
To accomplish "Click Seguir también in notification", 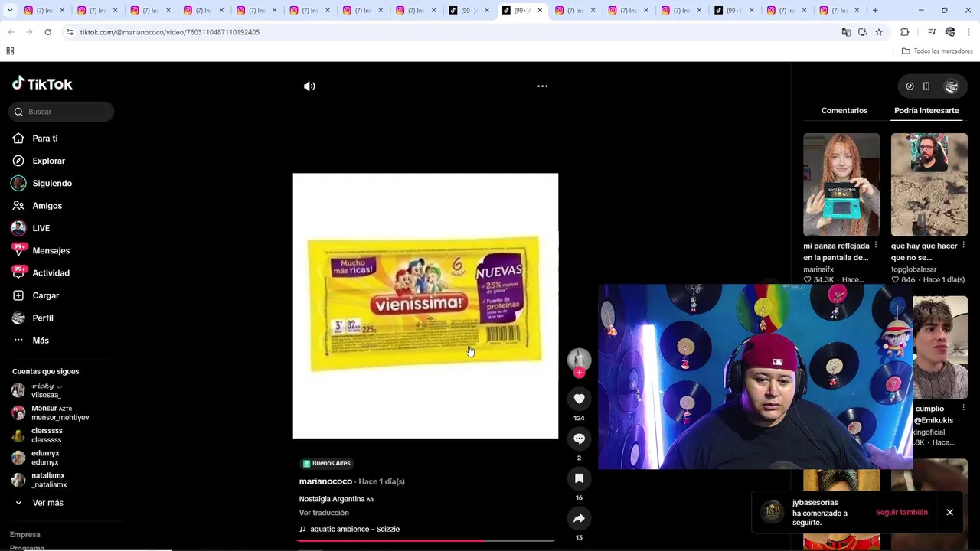I will 901,513.
